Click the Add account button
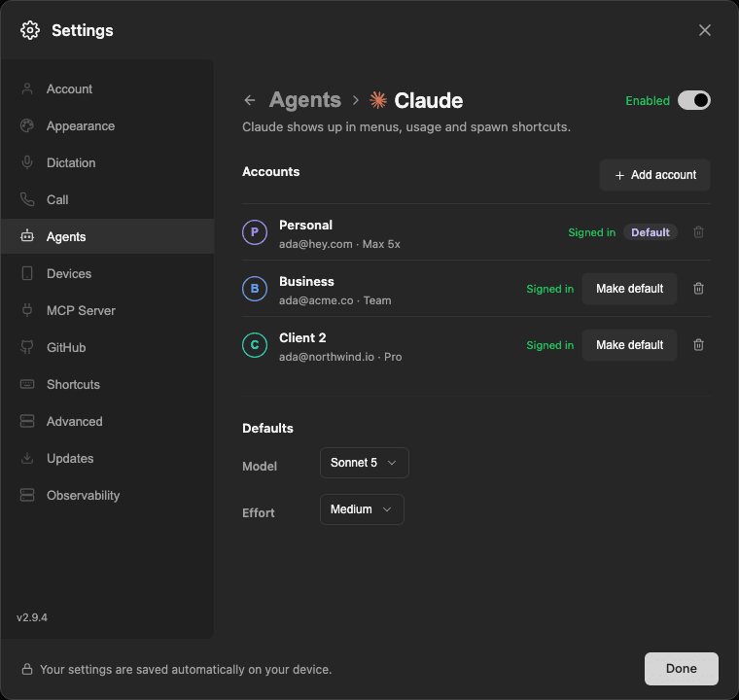Viewport: 739px width, 700px height. point(654,175)
